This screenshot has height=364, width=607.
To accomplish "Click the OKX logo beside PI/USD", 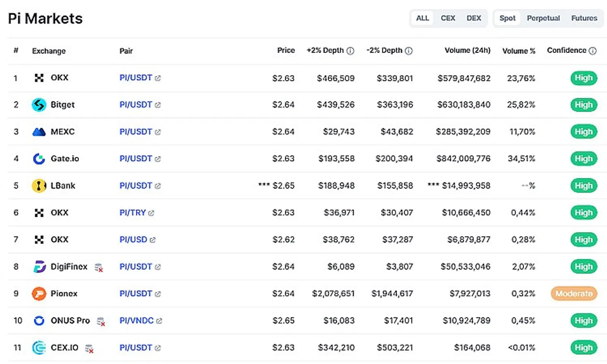I will click(39, 240).
